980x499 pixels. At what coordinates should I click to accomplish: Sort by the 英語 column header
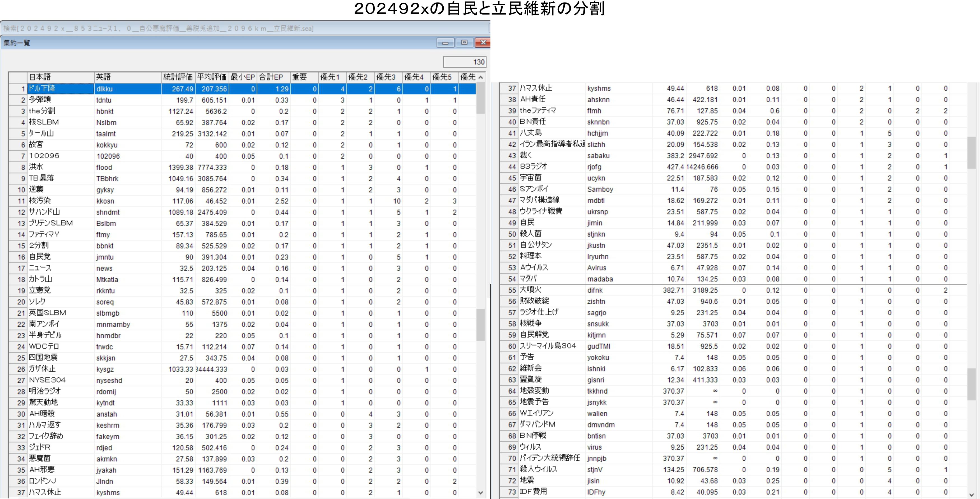(x=127, y=77)
